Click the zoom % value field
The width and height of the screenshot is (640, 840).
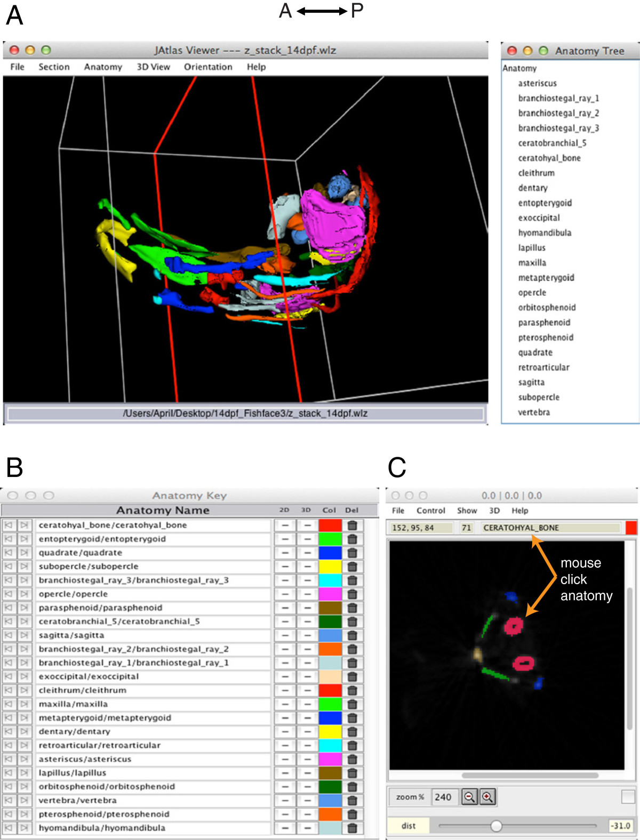443,797
